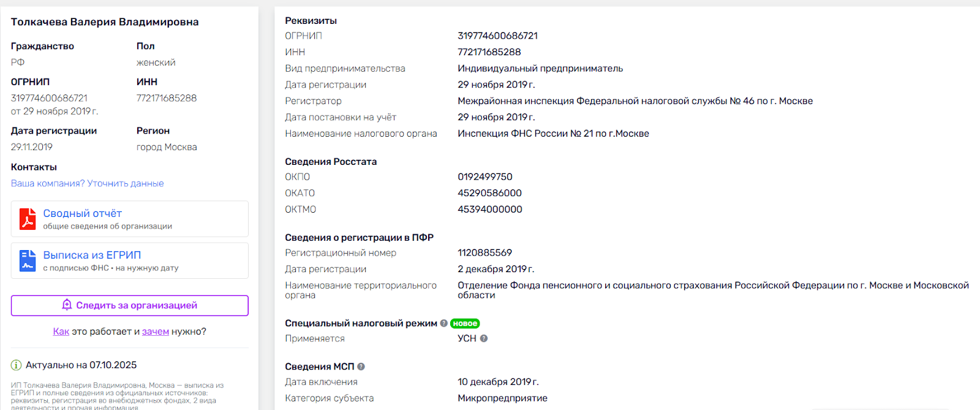Click the ПФР registration number 1120885569
This screenshot has width=980, height=410.
coord(484,252)
